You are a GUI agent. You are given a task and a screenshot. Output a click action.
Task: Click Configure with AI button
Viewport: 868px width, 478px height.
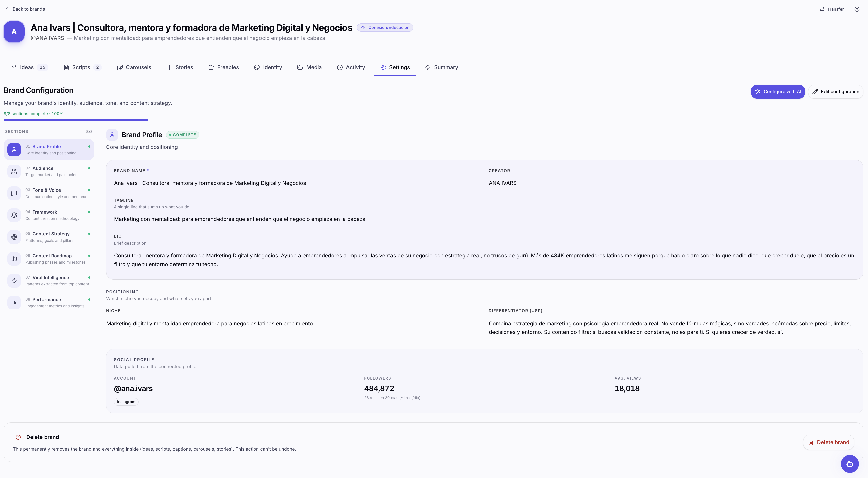778,92
